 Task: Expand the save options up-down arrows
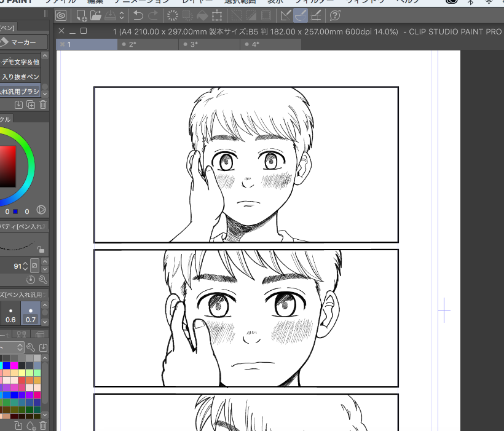point(122,15)
